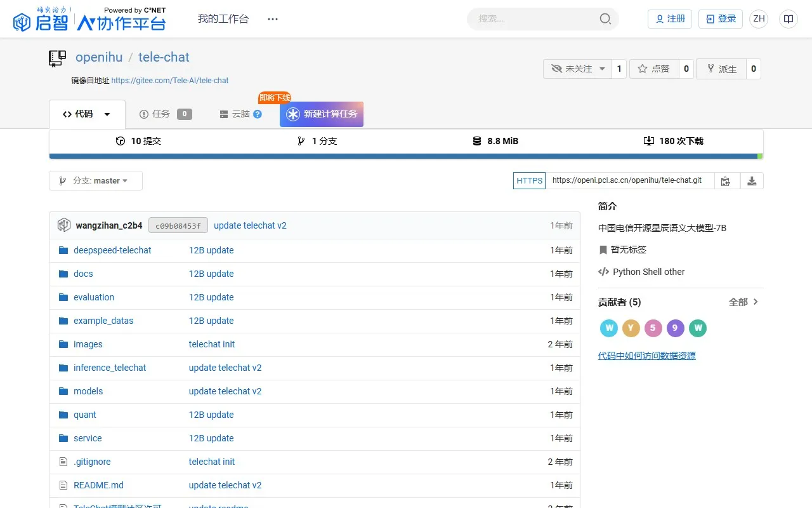
Task: Toggle the star (点赞) button
Action: click(653, 69)
